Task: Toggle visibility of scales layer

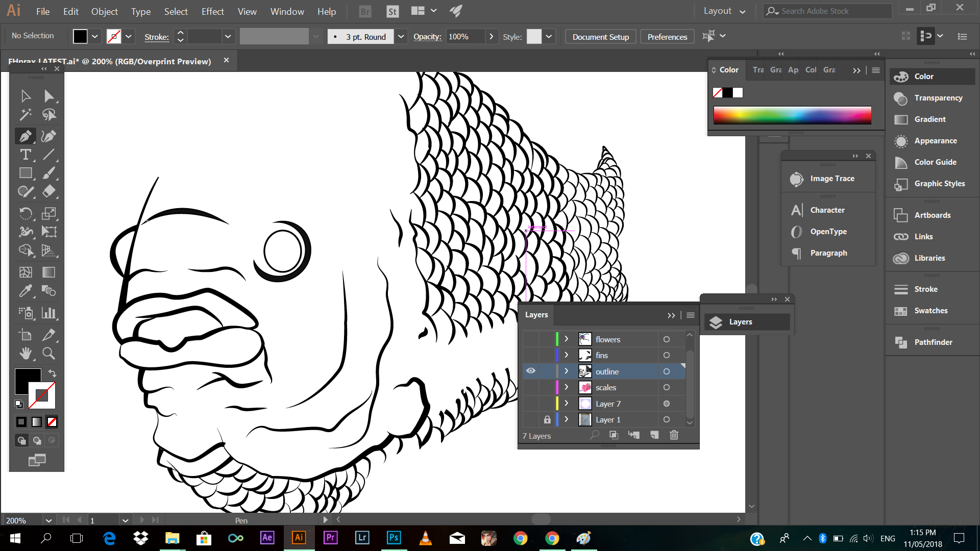Action: point(531,387)
